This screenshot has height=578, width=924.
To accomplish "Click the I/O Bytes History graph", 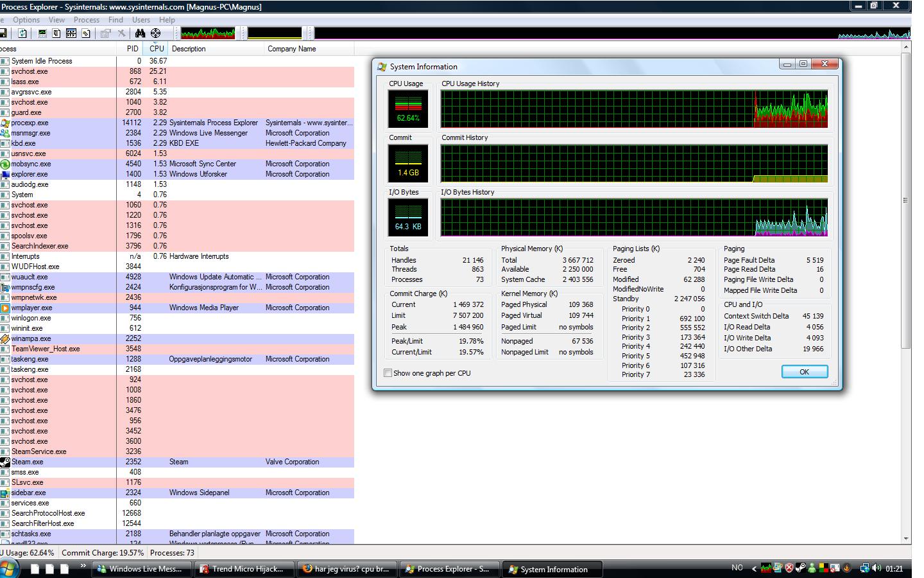I will coord(634,217).
